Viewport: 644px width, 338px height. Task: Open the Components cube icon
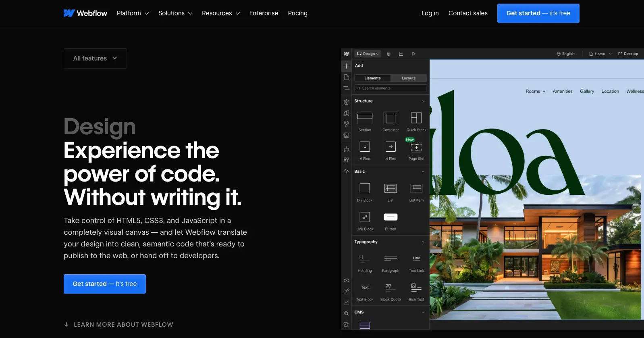pyautogui.click(x=346, y=102)
